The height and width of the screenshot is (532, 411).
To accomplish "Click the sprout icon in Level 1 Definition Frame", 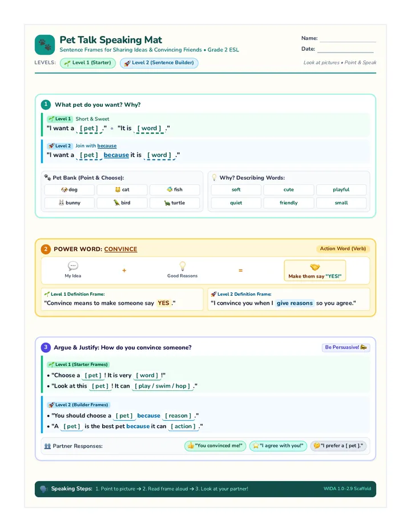I will pyautogui.click(x=47, y=294).
